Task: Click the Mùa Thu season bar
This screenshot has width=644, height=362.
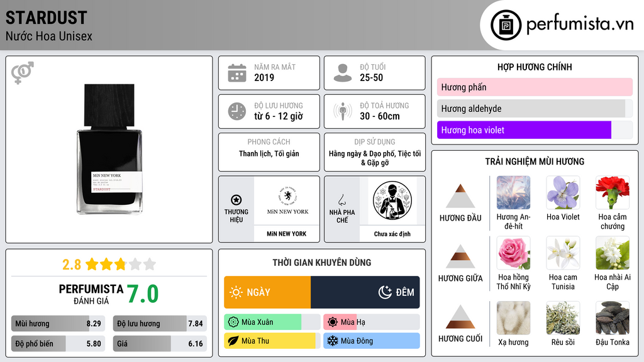Action: pyautogui.click(x=272, y=341)
